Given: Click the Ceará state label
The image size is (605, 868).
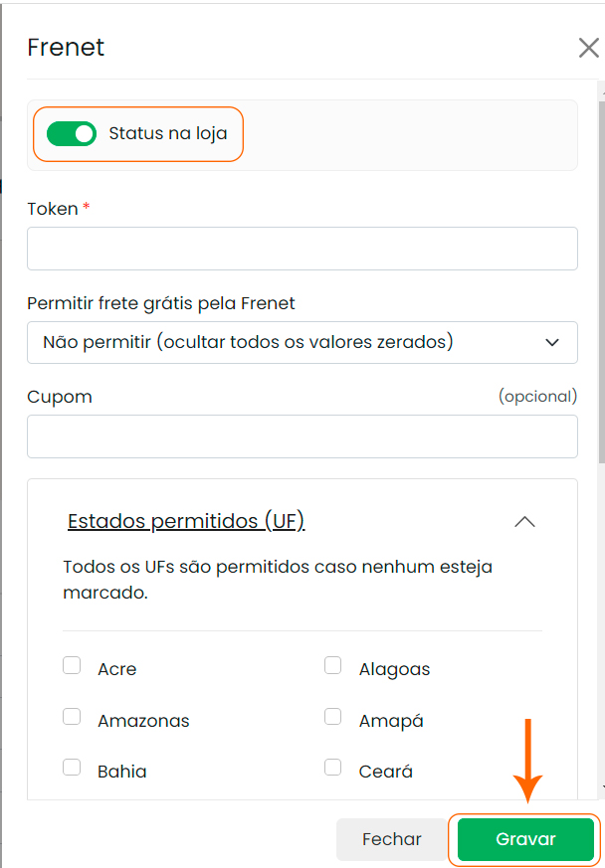Looking at the screenshot, I should point(386,771).
